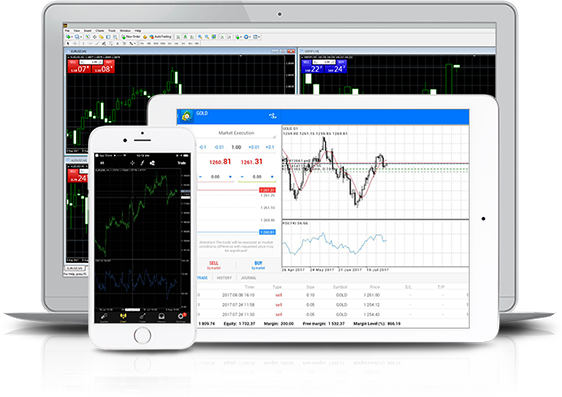Open the Charts menu in laptop menubar
562x397 pixels.
tap(100, 31)
